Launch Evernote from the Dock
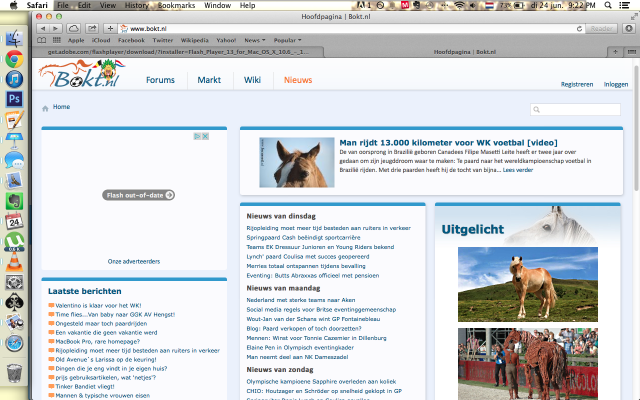 (x=14, y=201)
